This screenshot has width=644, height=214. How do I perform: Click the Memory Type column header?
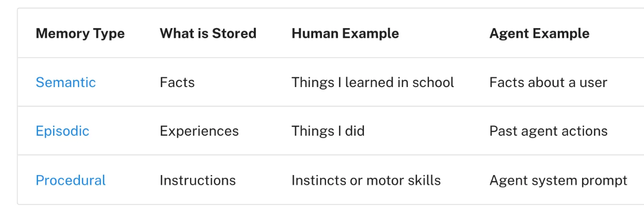tap(80, 34)
